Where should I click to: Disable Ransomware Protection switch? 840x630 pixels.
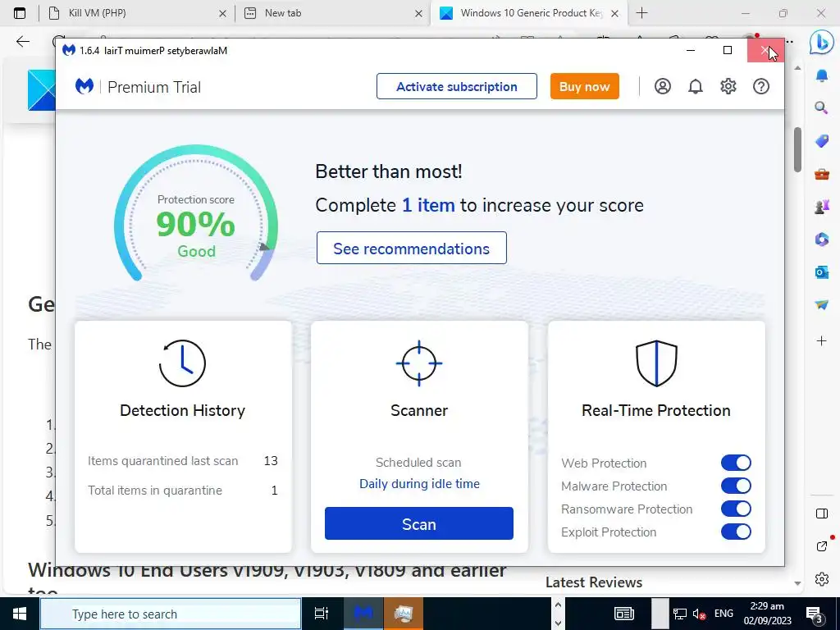tap(736, 509)
